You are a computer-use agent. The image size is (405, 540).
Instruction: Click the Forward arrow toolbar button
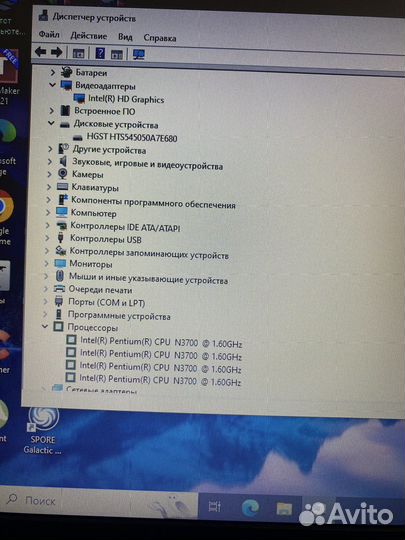click(x=56, y=52)
